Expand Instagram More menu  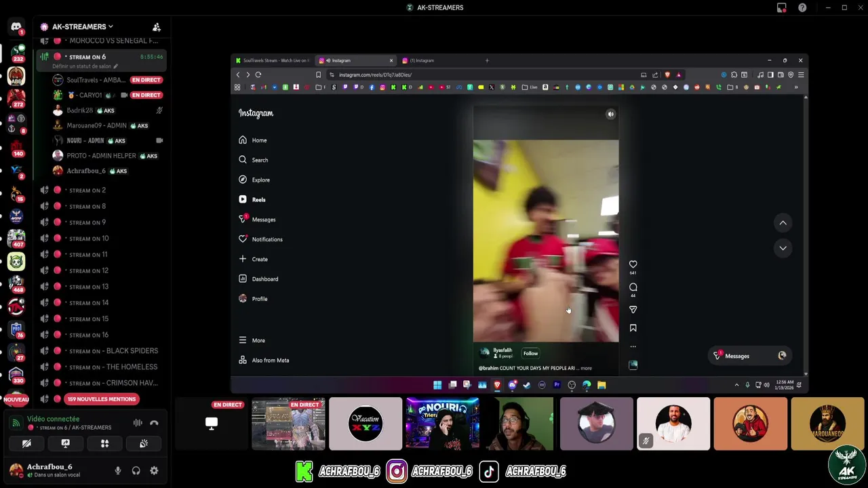coord(252,340)
